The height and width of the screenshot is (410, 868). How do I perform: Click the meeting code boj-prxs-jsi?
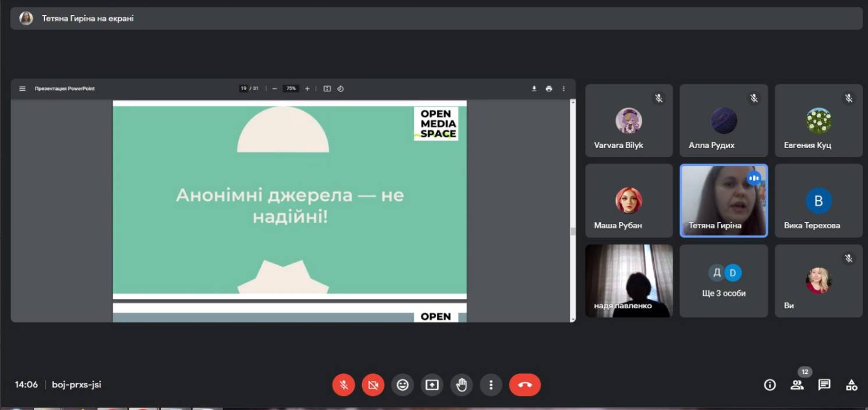[76, 384]
